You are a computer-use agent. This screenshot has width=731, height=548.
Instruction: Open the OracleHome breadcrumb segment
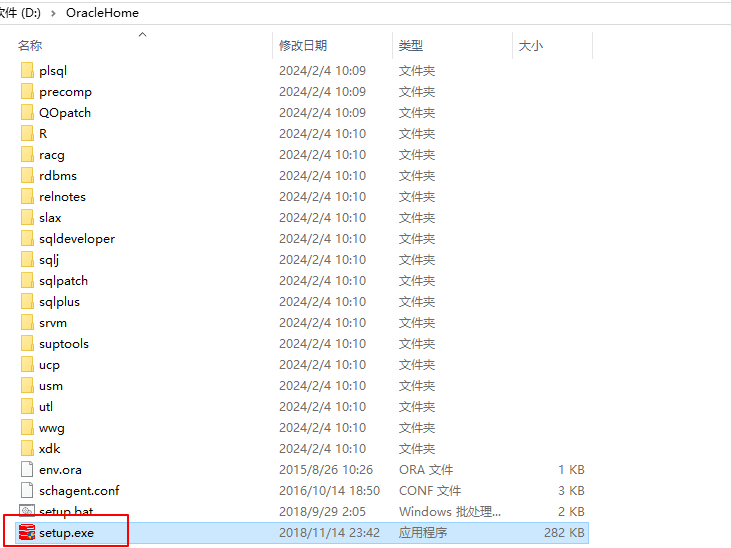click(102, 13)
